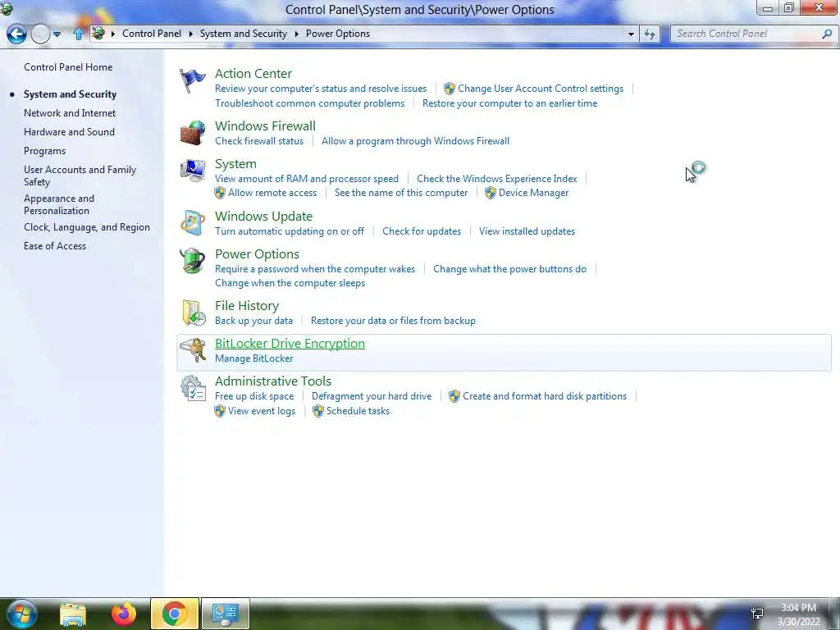Open the System computer monitor icon
This screenshot has width=840, height=630.
[192, 171]
